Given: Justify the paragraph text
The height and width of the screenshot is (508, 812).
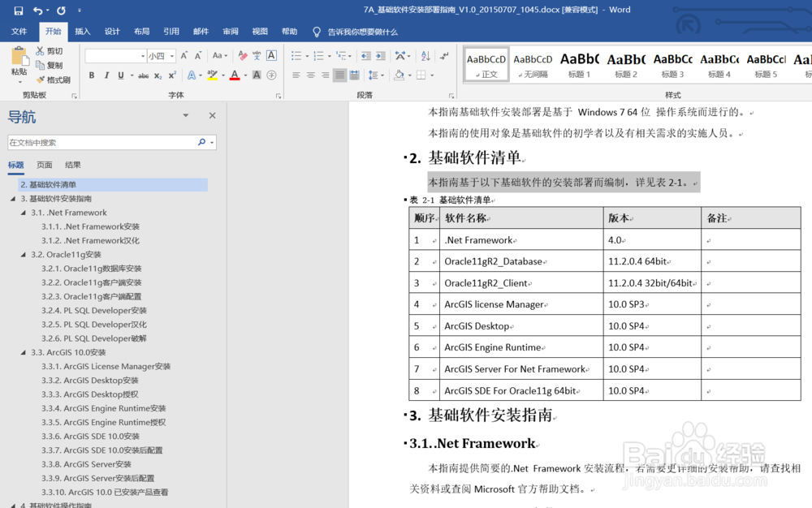Looking at the screenshot, I should (339, 75).
